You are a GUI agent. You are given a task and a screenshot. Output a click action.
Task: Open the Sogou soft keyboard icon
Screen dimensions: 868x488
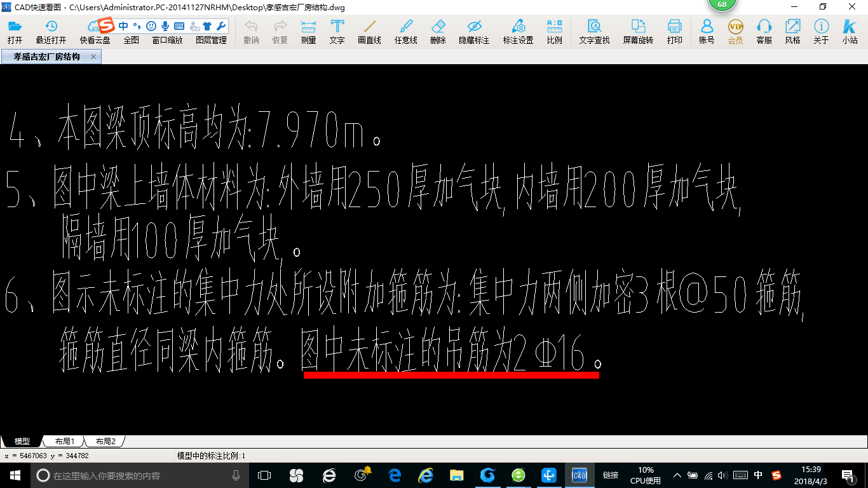click(x=179, y=26)
